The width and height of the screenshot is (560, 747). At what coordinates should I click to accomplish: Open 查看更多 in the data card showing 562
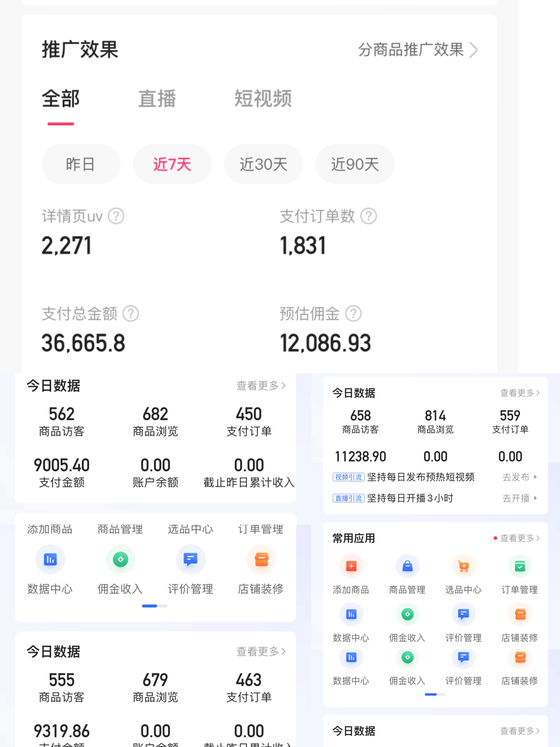point(261,386)
